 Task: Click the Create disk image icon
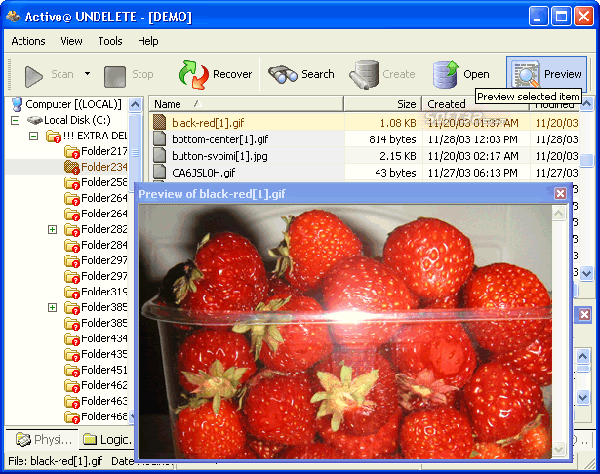click(x=364, y=75)
